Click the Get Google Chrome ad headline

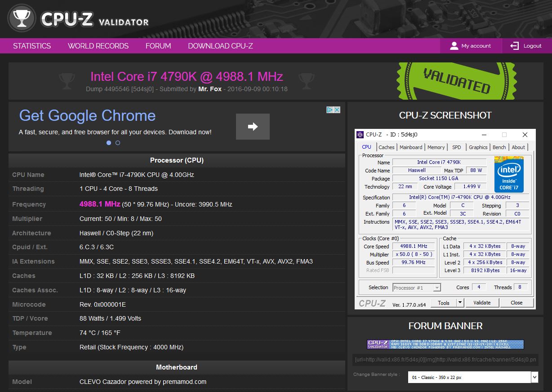[87, 115]
